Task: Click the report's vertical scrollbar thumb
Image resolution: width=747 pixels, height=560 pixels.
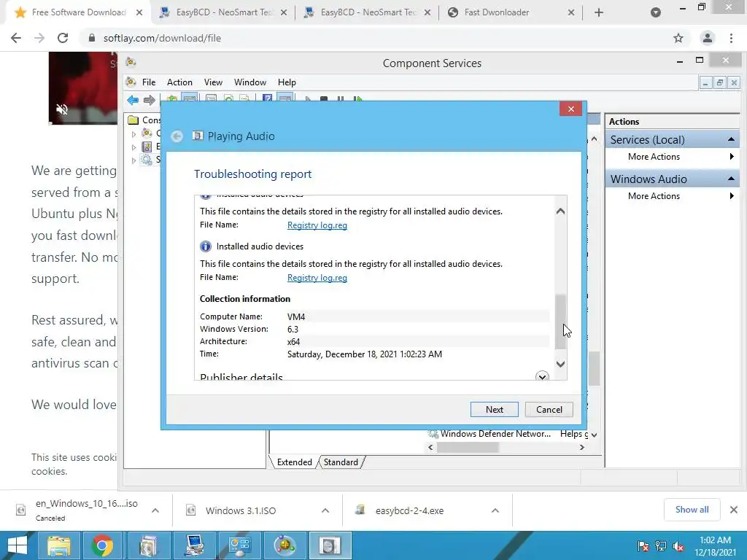Action: 561,321
